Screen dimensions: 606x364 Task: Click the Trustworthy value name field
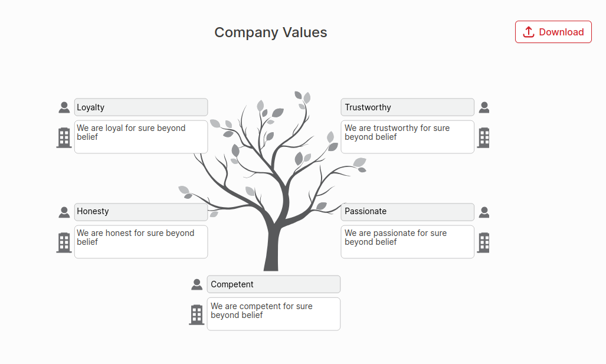tap(407, 107)
